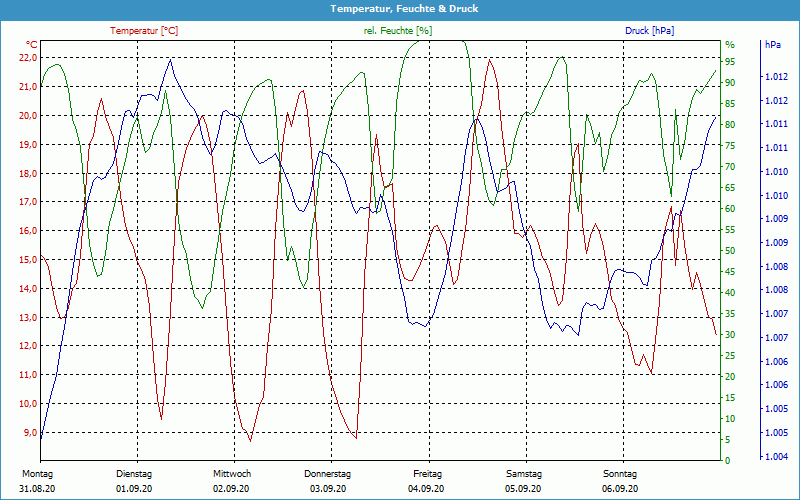Click the 'Montag' day label
The height and width of the screenshot is (500, 800).
pyautogui.click(x=37, y=474)
